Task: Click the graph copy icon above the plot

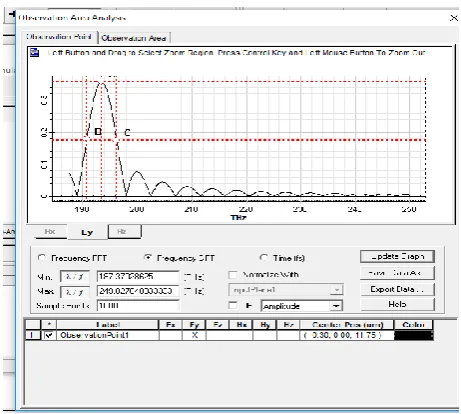Action: coord(34,53)
